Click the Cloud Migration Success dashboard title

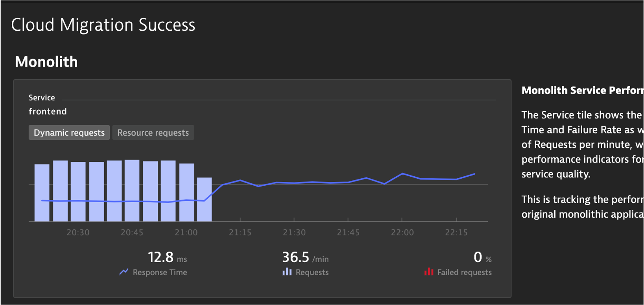[103, 25]
